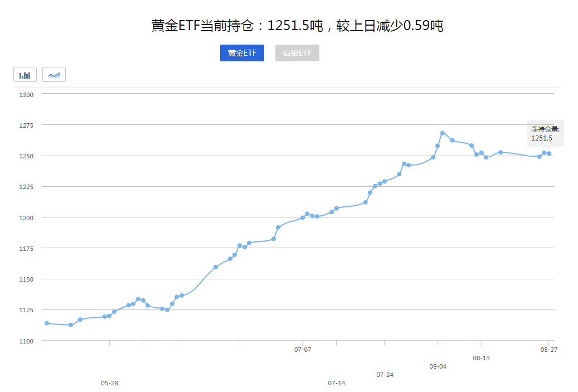Click the 1275 y-axis label
The height and width of the screenshot is (392, 578).
coord(26,125)
